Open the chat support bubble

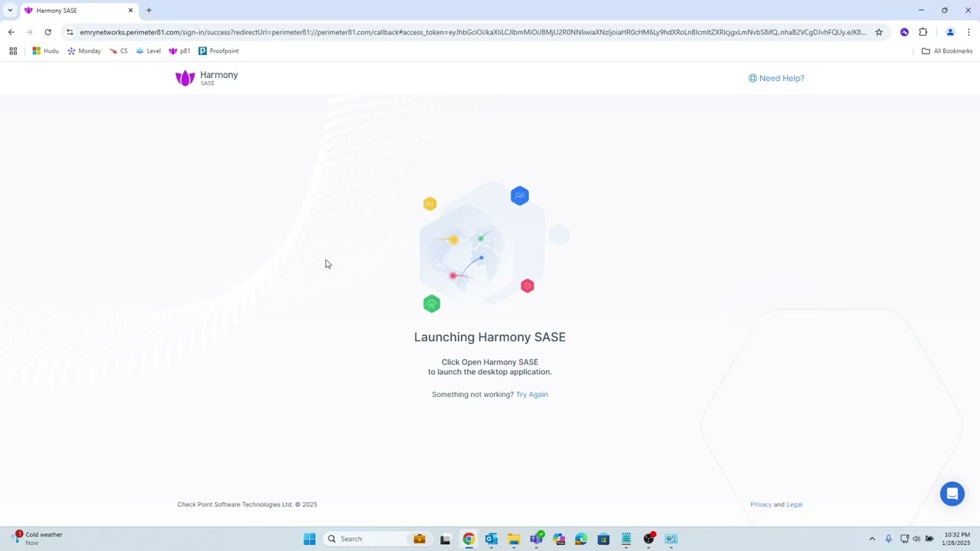click(952, 494)
